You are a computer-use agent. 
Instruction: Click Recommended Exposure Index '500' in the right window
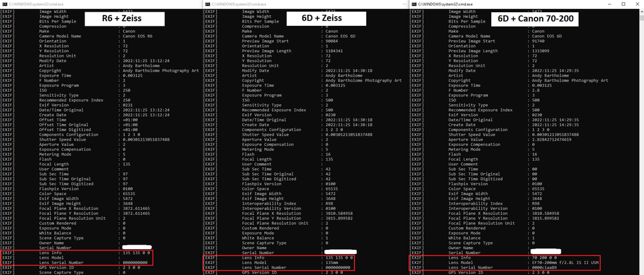click(535, 110)
